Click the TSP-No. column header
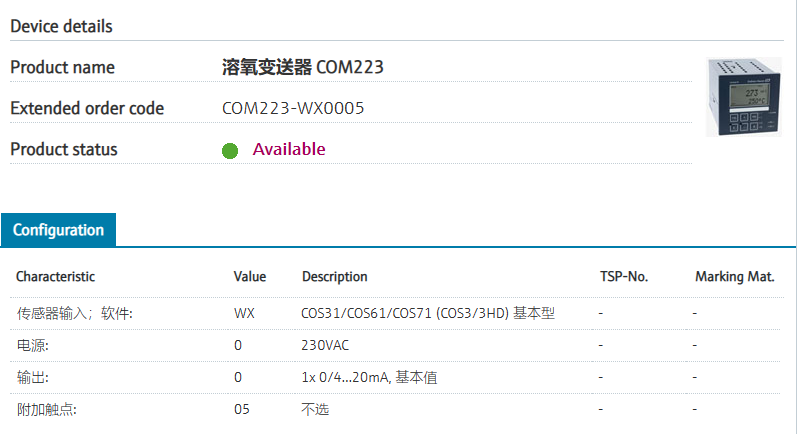 [624, 276]
